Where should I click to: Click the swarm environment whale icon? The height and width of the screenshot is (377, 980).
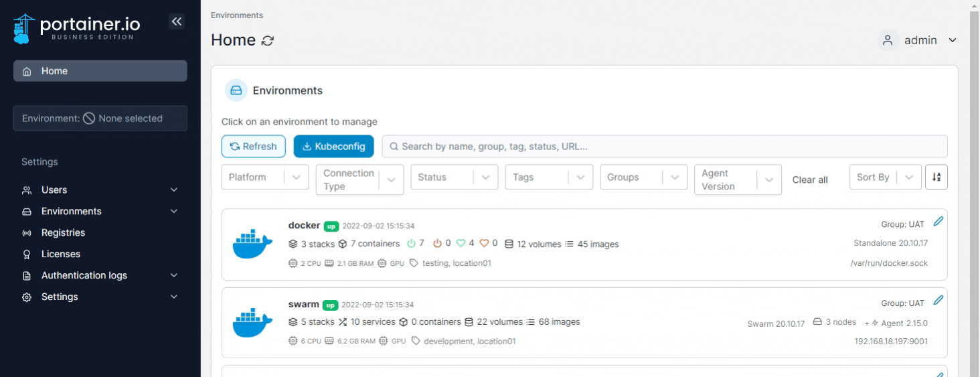252,323
